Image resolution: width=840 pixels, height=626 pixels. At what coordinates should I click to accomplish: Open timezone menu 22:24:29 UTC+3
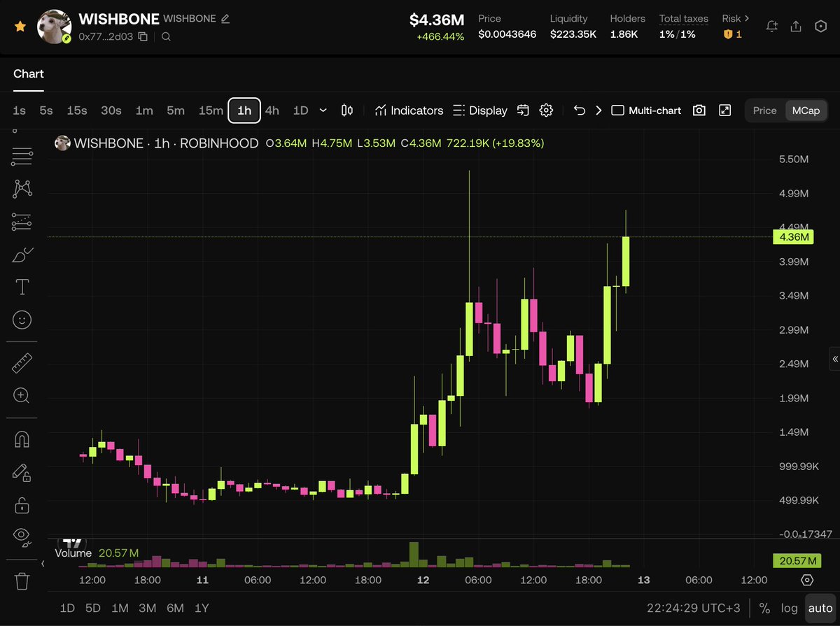pos(693,609)
